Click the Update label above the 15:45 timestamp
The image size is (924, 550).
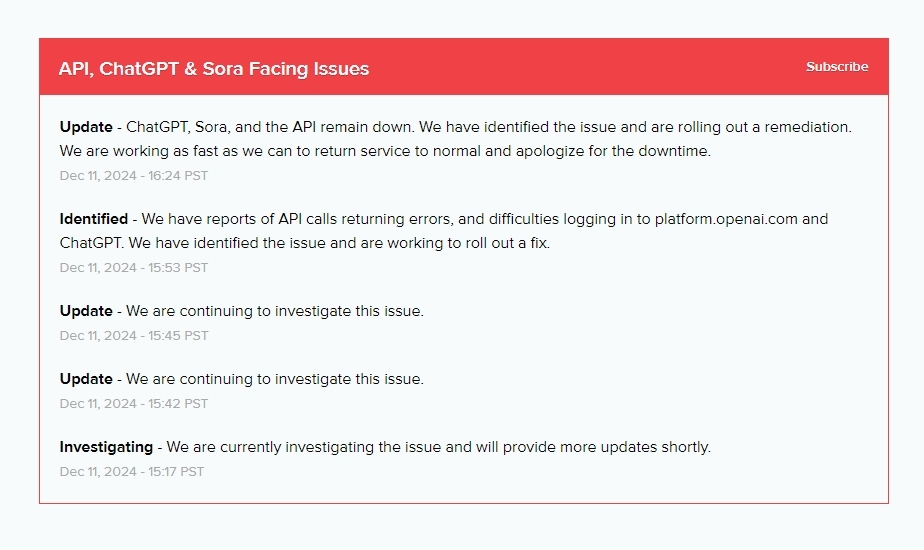(86, 311)
